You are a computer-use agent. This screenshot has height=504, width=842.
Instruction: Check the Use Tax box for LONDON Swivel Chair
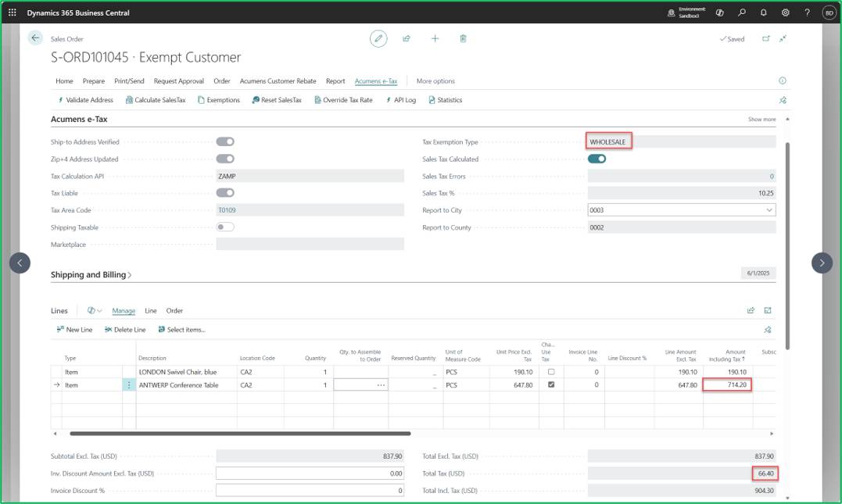point(551,371)
